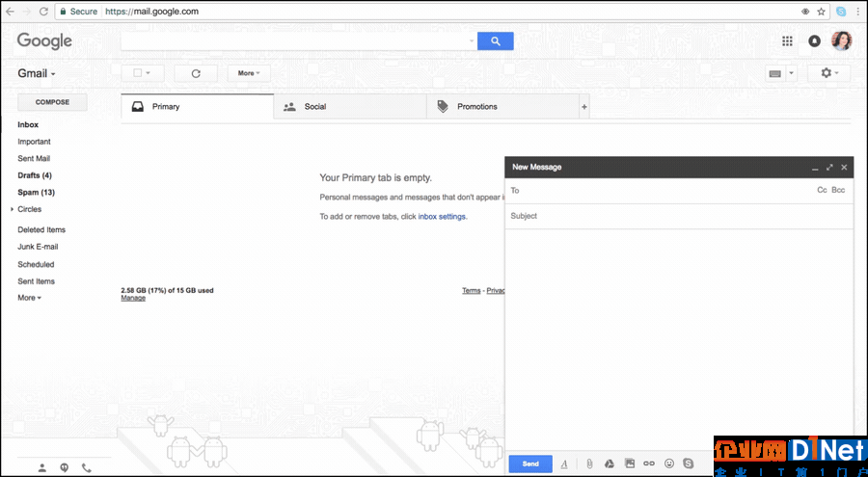Attach files with the paperclip icon
This screenshot has width=868, height=477.
589,464
